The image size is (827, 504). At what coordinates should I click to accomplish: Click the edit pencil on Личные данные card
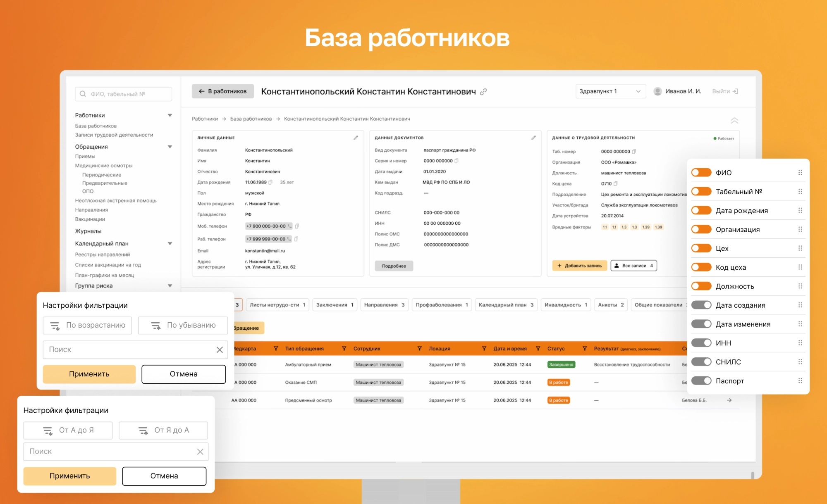coord(356,138)
